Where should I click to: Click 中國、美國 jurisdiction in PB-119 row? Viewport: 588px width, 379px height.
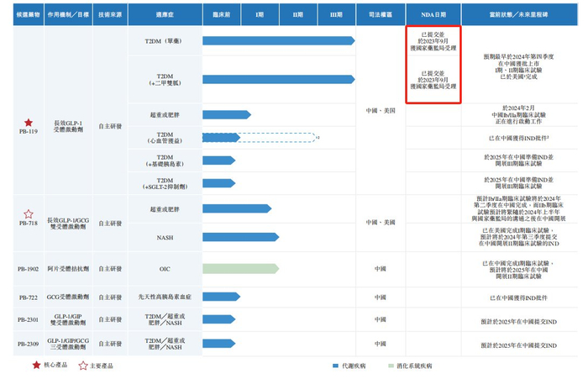[x=381, y=111]
